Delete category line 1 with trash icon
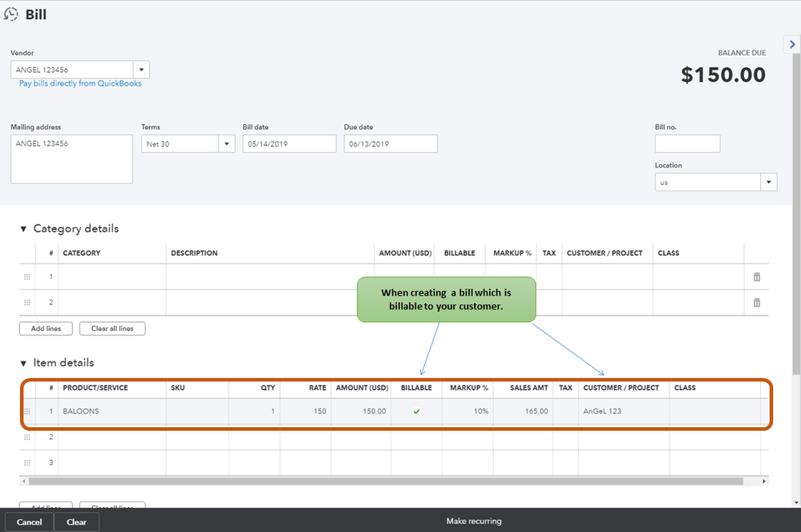The height and width of the screenshot is (532, 801). click(x=757, y=276)
